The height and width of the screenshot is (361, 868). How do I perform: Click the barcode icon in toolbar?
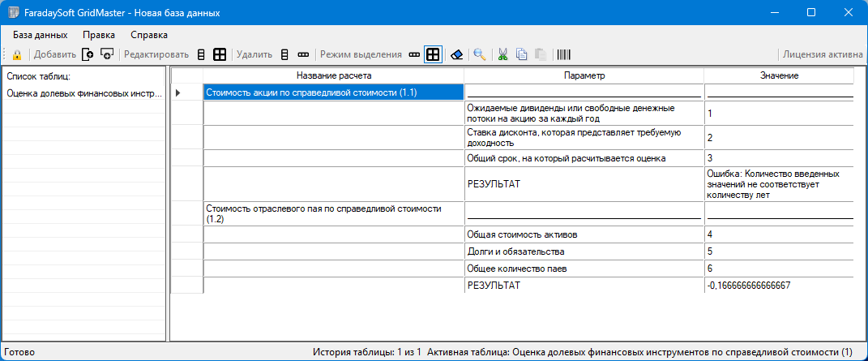point(563,55)
